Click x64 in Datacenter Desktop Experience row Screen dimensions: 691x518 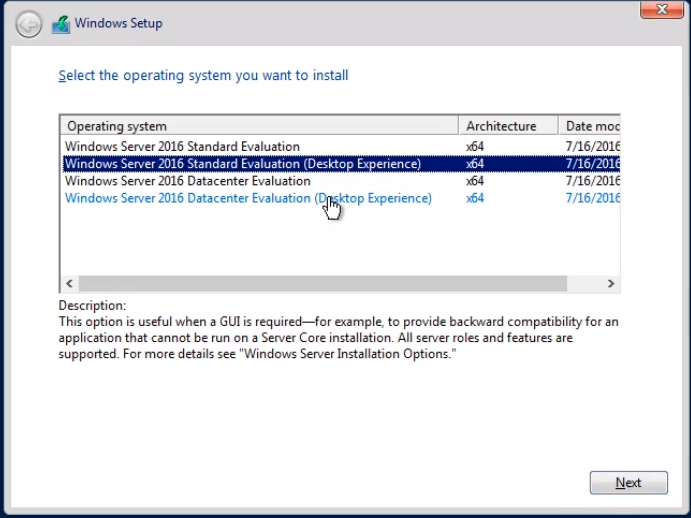[x=475, y=198]
